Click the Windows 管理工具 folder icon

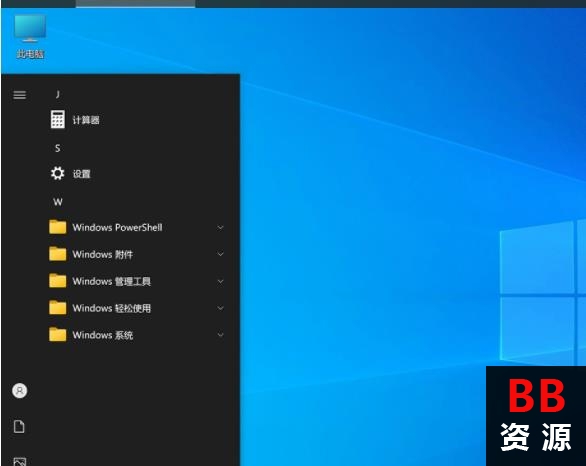[x=58, y=281]
